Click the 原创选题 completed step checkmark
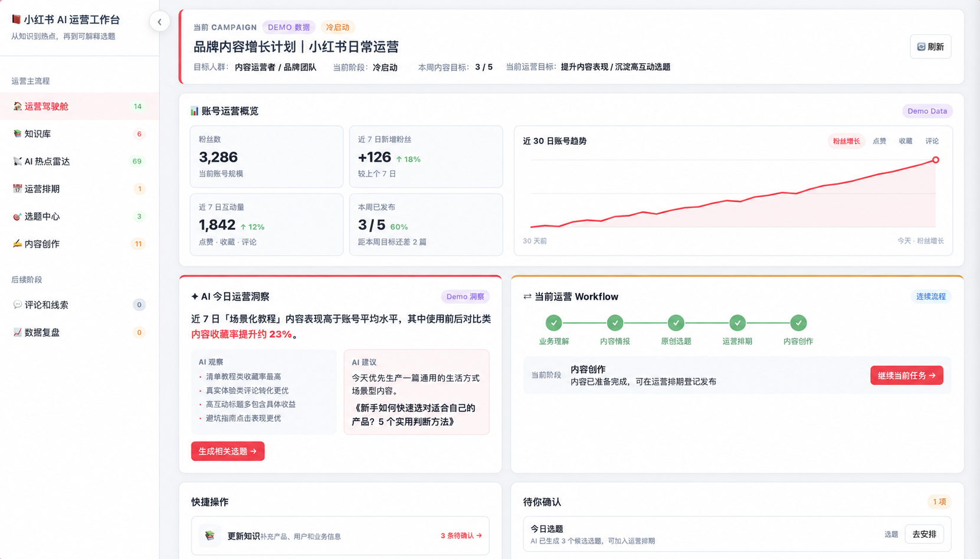Image resolution: width=980 pixels, height=559 pixels. click(x=676, y=323)
